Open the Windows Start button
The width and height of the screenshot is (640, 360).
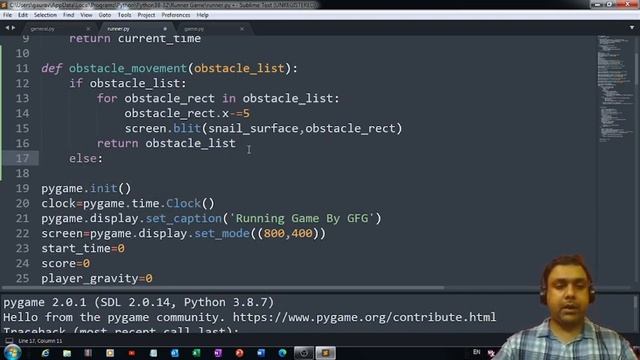coord(12,353)
